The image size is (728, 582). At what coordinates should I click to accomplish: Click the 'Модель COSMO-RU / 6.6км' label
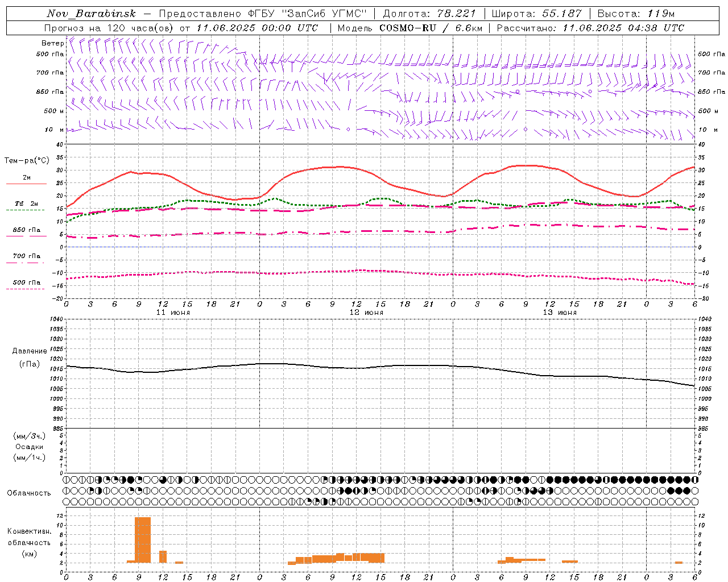click(410, 28)
